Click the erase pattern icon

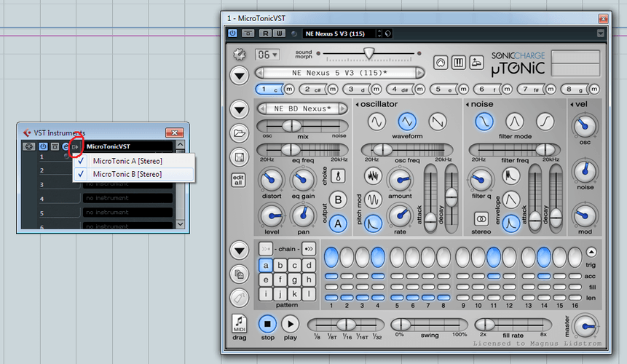tap(239, 298)
